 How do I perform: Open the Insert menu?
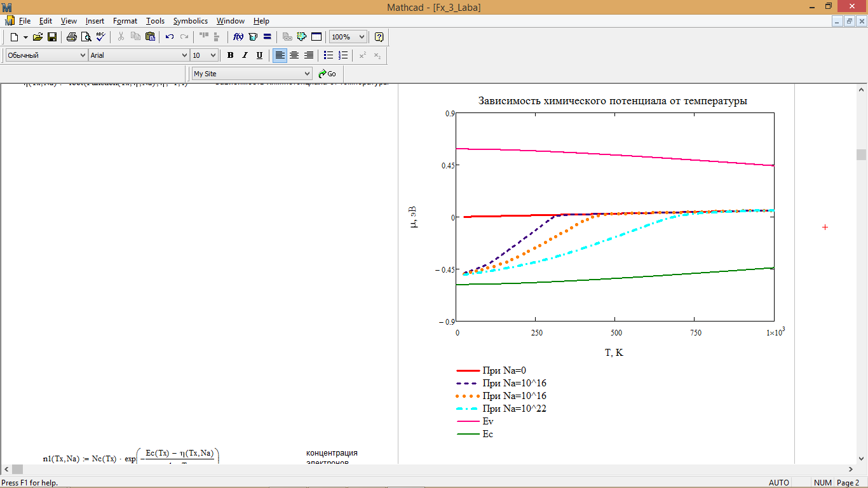[x=95, y=21]
